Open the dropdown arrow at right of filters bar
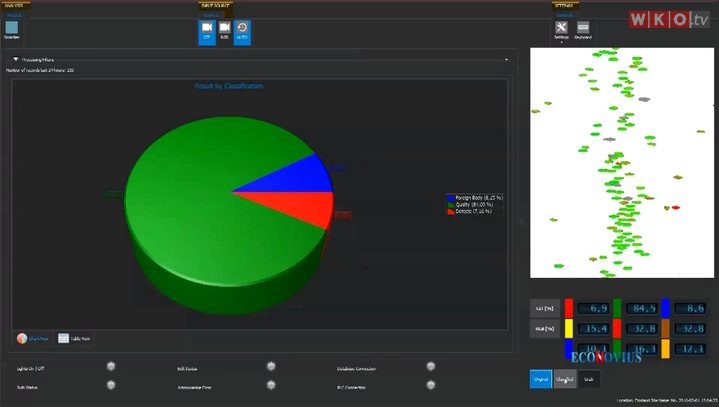 (506, 60)
